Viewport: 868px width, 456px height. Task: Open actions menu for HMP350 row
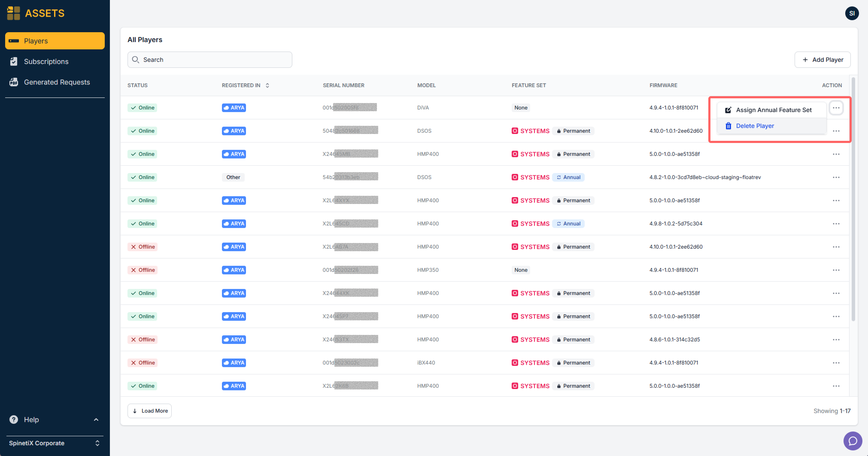pos(836,270)
